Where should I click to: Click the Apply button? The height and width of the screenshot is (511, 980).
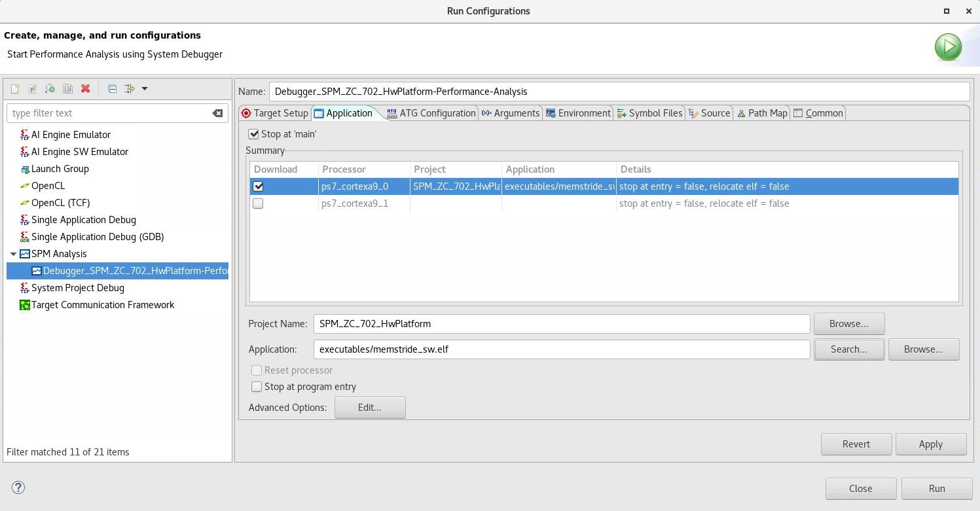[x=930, y=444]
